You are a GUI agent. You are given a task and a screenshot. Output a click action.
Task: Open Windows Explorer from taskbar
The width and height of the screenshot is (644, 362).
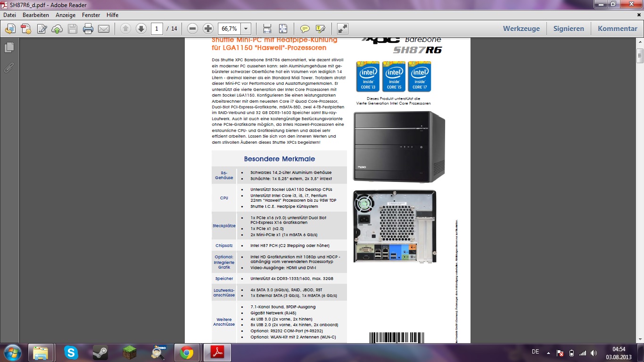(41, 352)
